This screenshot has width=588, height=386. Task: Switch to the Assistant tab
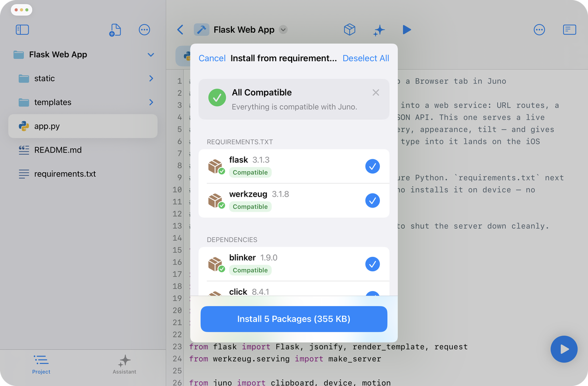[x=125, y=365]
